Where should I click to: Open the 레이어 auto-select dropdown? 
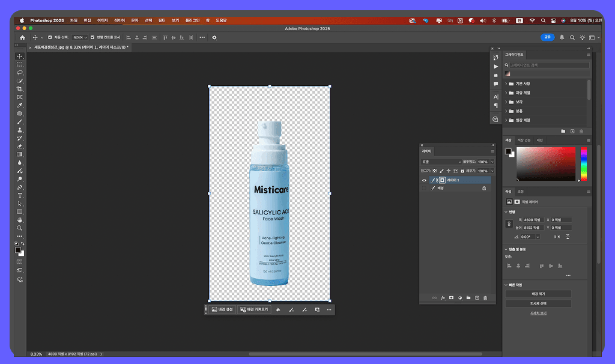click(80, 38)
